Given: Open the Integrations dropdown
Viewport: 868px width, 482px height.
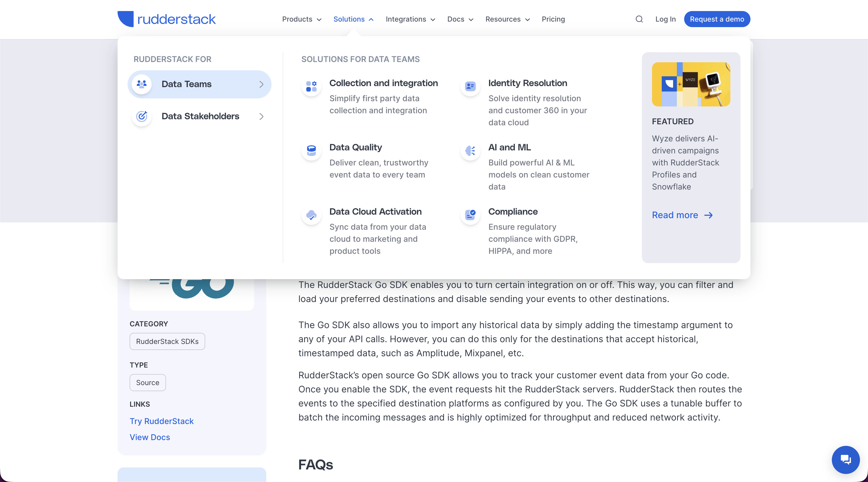Looking at the screenshot, I should click(410, 19).
